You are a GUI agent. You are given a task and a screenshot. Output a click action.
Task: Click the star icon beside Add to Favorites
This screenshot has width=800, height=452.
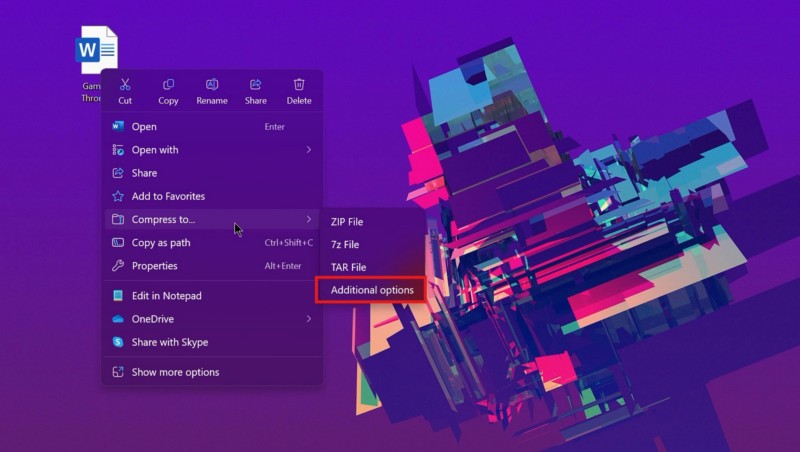(x=118, y=196)
